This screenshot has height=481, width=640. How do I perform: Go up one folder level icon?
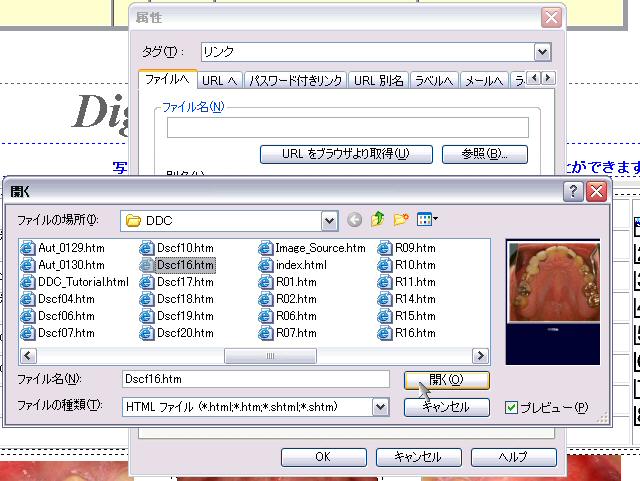coord(378,220)
